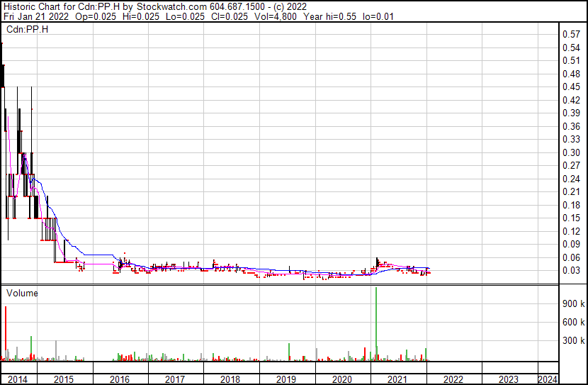Click the 2017 year label on the time axis
The width and height of the screenshot is (588, 385).
pos(175,379)
